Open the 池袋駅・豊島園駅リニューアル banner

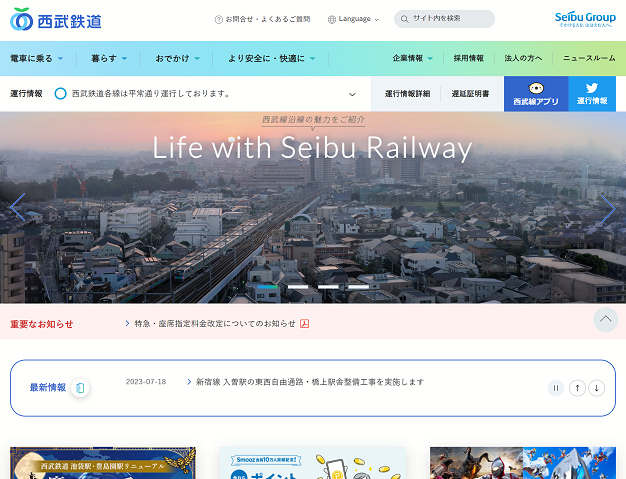tap(103, 463)
